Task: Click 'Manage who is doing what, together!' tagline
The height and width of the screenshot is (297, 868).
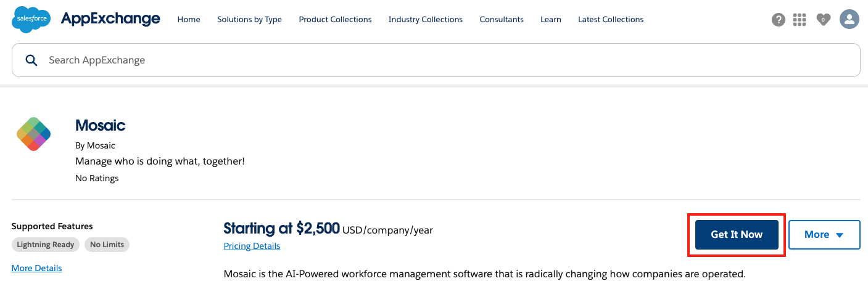Action: click(x=160, y=161)
